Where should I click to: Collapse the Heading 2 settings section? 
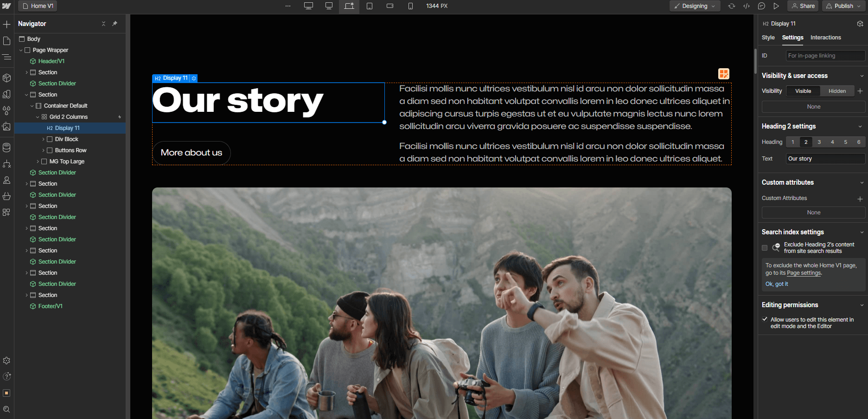click(860, 126)
